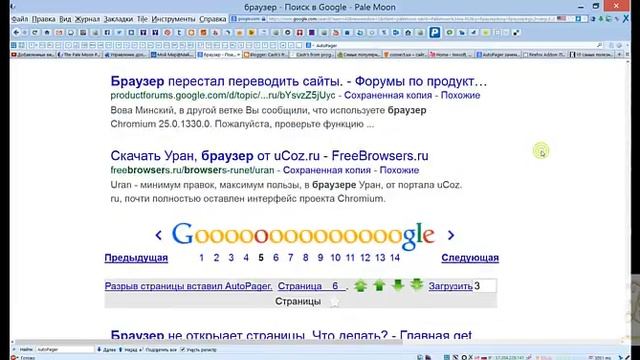Open the Правка menu
This screenshot has width=640, height=360.
44,19
